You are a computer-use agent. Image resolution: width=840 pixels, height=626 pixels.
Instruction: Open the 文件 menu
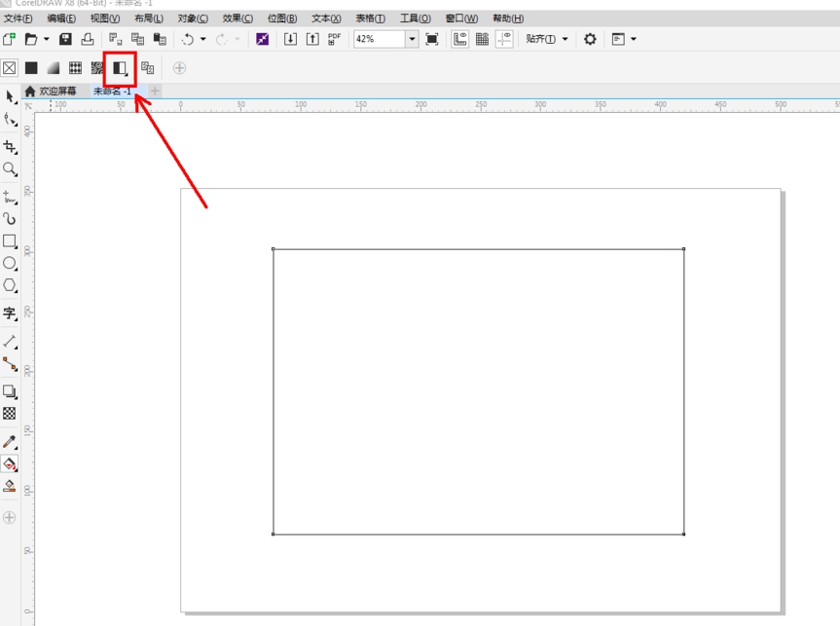[x=18, y=18]
